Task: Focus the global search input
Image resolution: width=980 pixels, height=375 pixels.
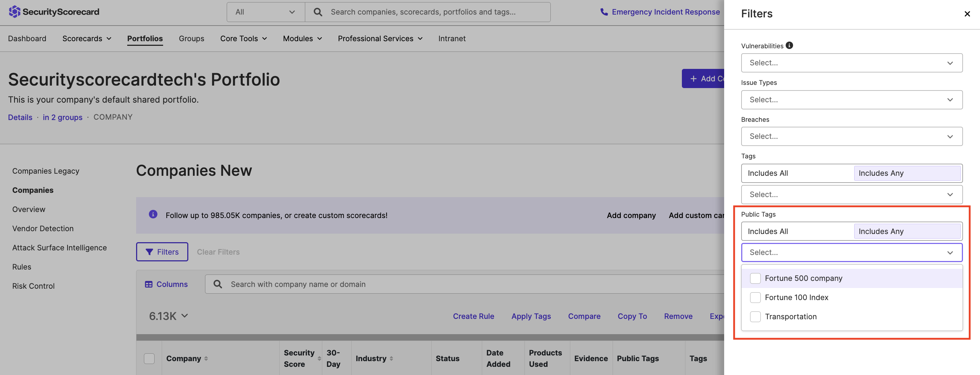Action: click(427, 12)
